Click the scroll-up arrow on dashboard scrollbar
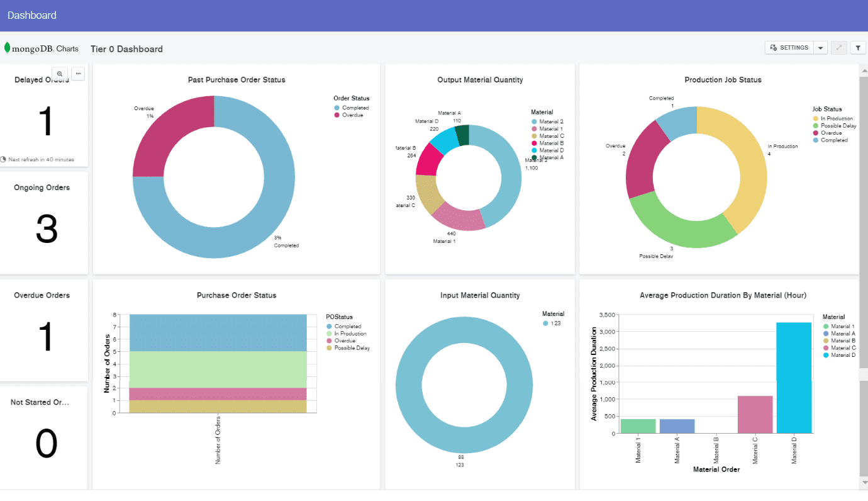868x501 pixels. coord(863,69)
